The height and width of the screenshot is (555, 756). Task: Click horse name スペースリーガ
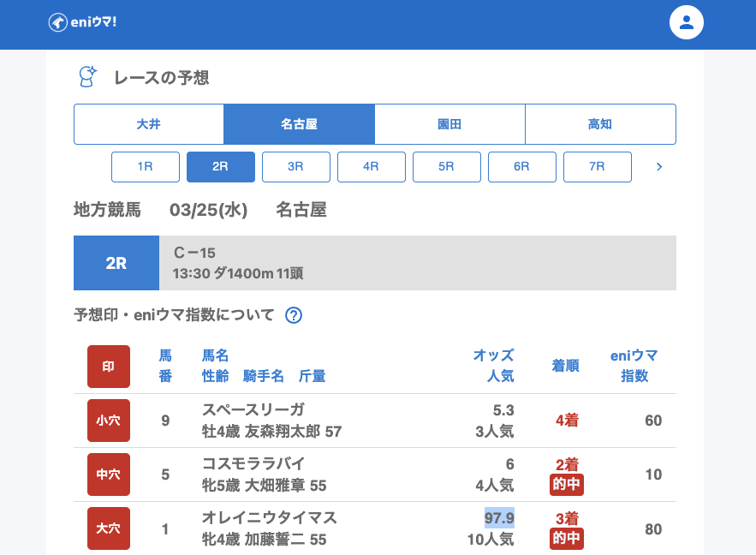click(x=253, y=409)
